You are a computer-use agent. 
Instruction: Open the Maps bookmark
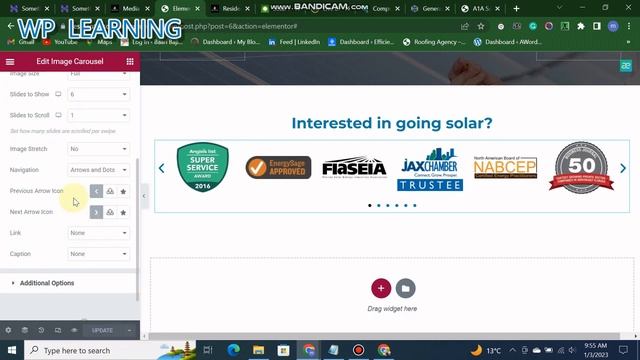pyautogui.click(x=100, y=42)
